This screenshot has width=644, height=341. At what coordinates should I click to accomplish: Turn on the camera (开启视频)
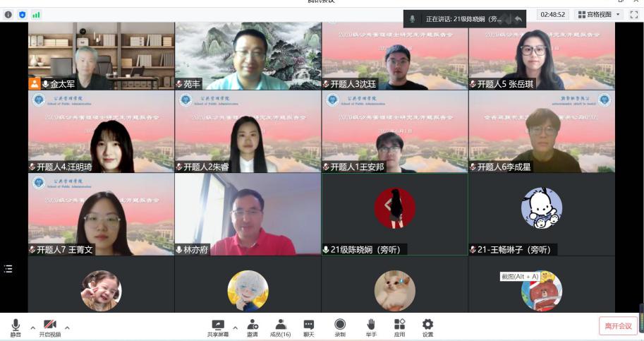click(49, 327)
